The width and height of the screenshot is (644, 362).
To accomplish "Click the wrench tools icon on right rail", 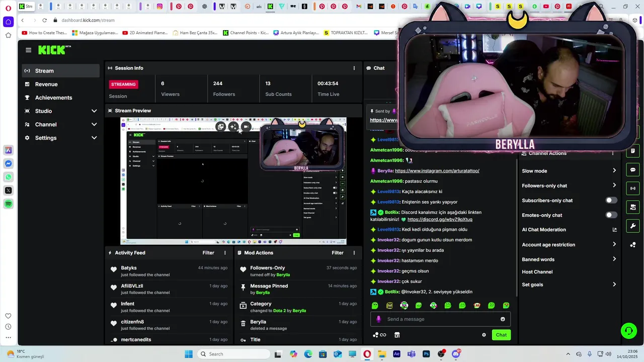I will click(x=633, y=226).
